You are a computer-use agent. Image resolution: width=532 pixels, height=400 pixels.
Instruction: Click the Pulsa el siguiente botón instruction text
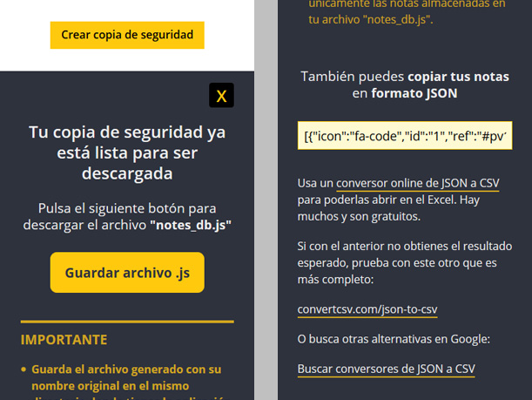coord(127,209)
